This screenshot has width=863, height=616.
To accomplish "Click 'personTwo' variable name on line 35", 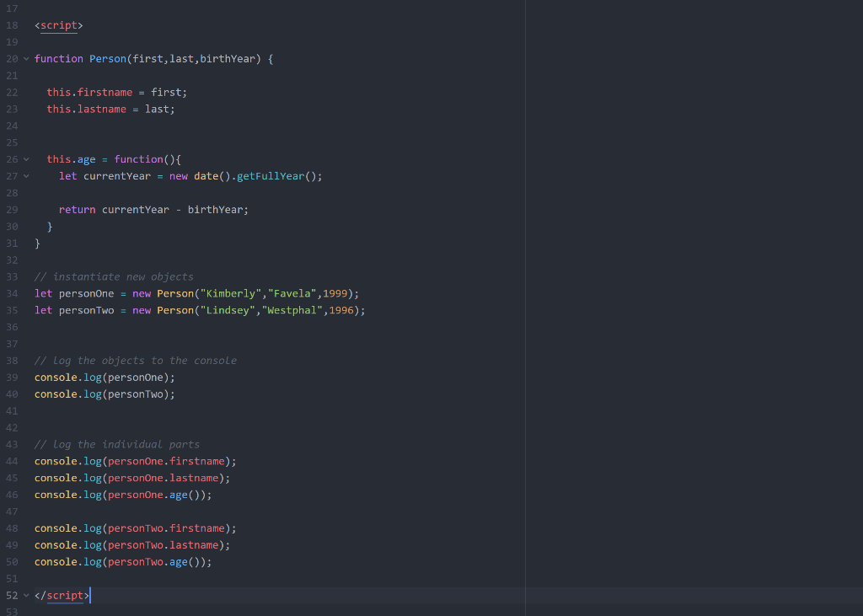I will (87, 310).
